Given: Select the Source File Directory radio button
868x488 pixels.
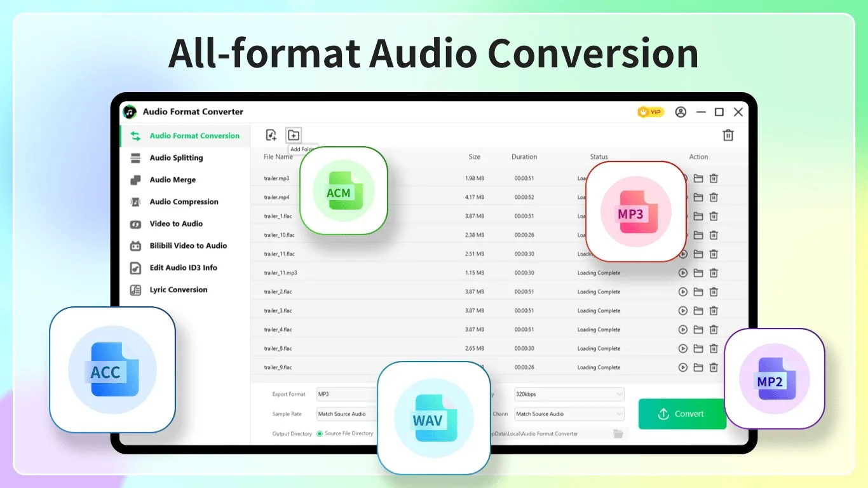Looking at the screenshot, I should point(320,434).
